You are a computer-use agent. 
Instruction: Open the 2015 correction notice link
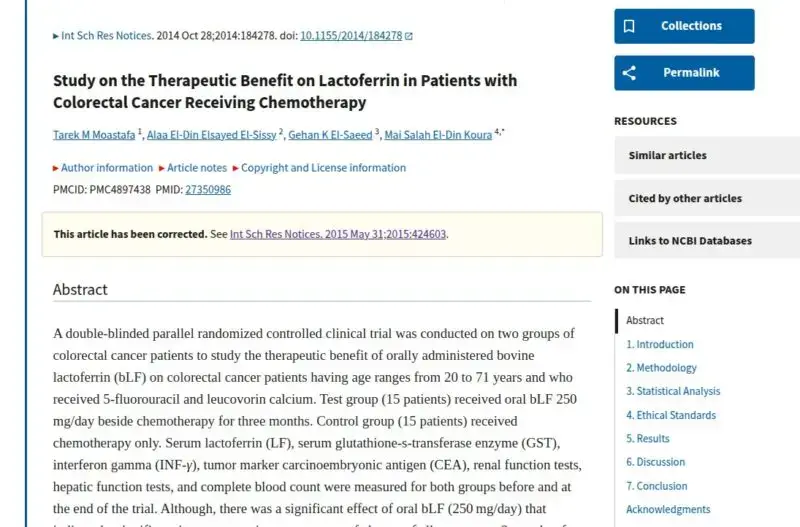click(338, 234)
